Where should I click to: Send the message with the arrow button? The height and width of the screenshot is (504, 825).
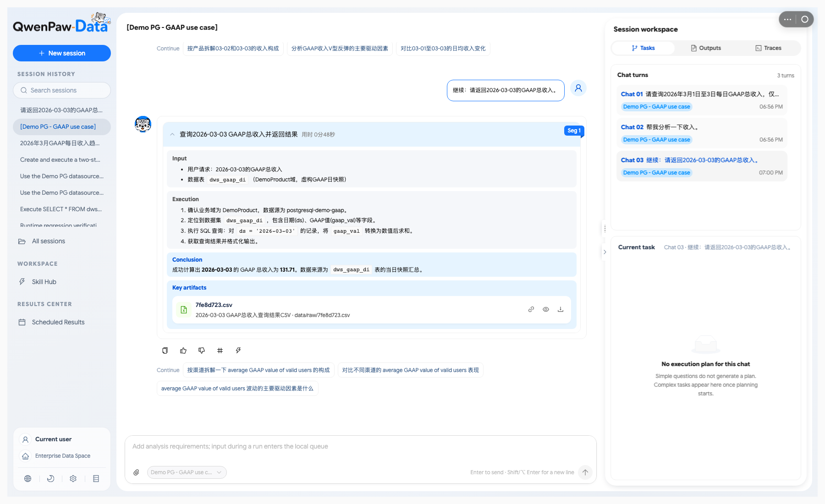(585, 472)
